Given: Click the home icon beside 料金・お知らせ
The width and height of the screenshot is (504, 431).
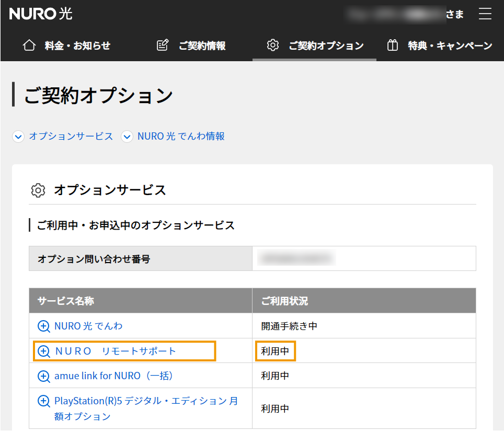Looking at the screenshot, I should 29,46.
